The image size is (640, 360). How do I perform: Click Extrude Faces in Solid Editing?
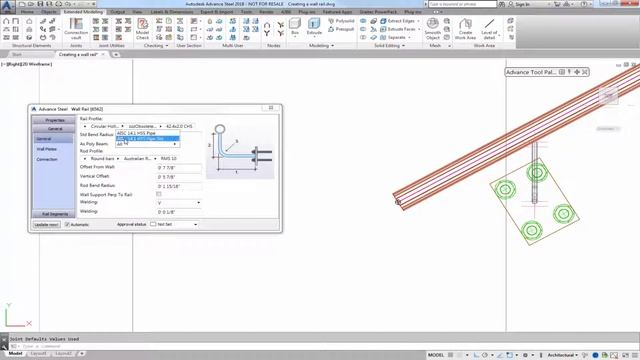tap(398, 29)
